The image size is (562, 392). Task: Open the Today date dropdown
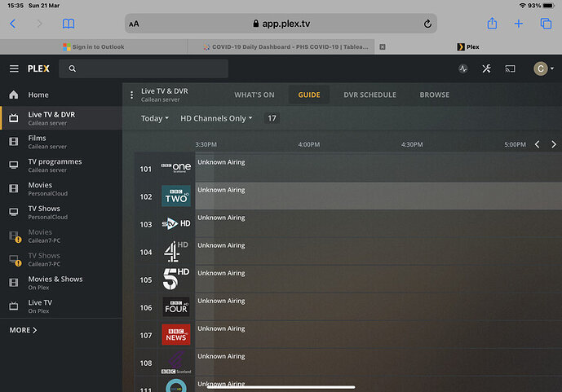[154, 118]
